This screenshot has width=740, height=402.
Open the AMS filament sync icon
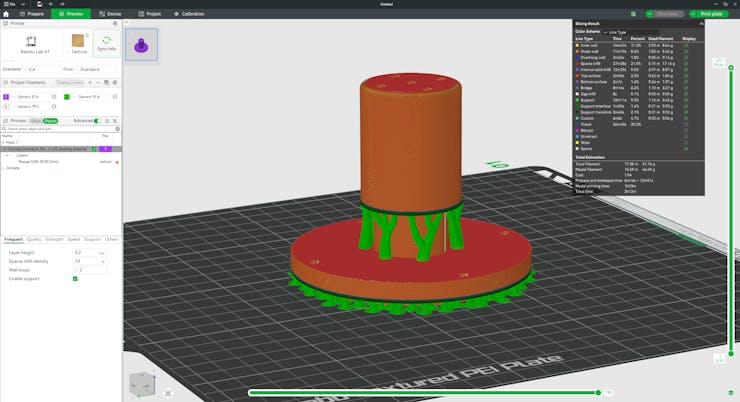click(106, 83)
